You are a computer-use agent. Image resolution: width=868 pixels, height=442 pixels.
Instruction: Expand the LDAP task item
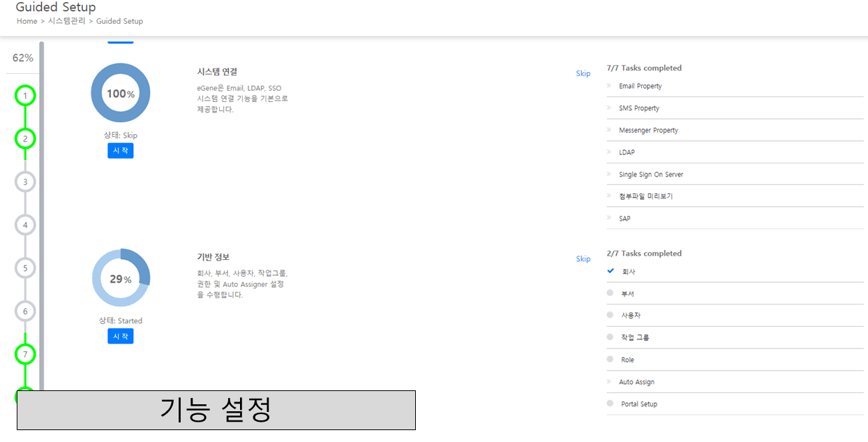click(x=627, y=152)
